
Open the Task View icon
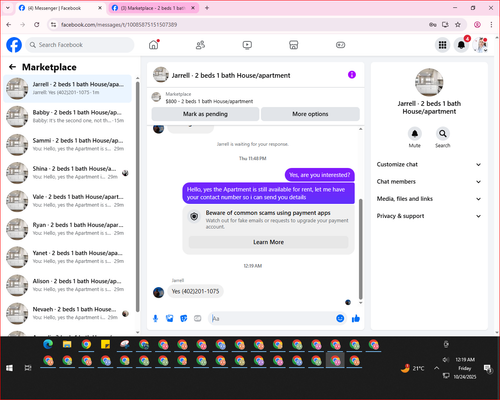pyautogui.click(x=28, y=368)
